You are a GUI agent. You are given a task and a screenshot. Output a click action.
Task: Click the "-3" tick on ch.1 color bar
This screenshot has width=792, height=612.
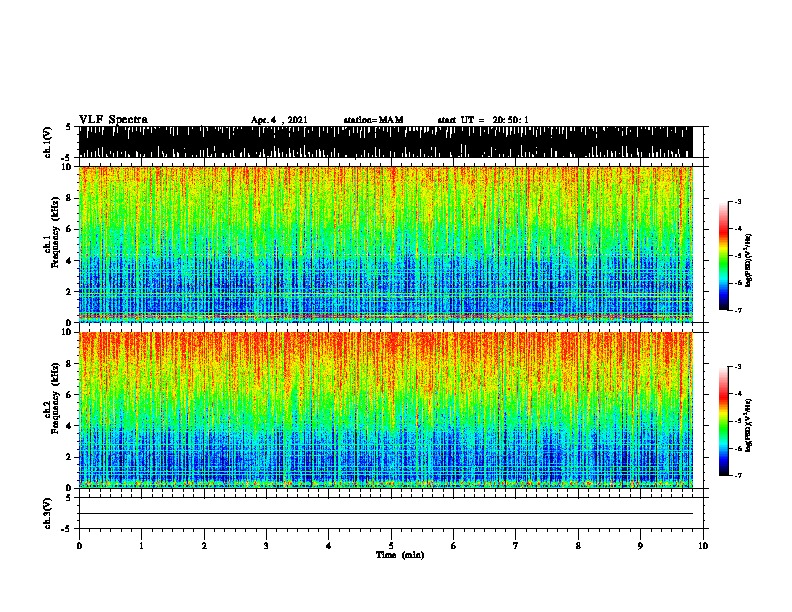[x=738, y=201]
